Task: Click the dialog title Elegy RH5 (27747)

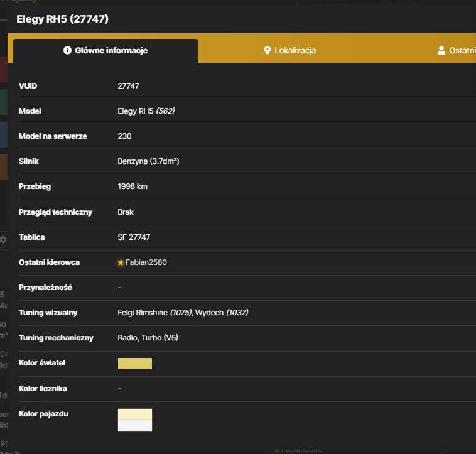Action: (63, 19)
